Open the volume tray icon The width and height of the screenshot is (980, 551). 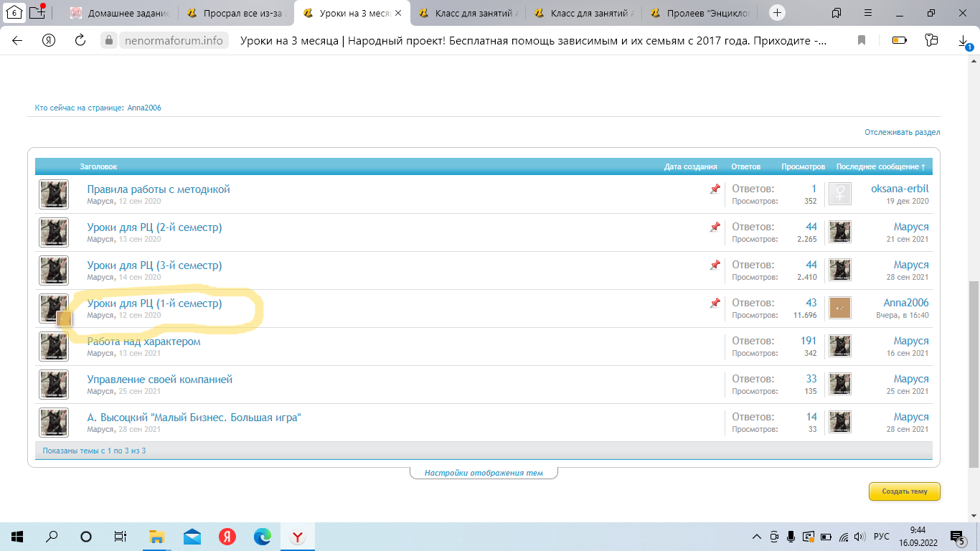tap(861, 537)
